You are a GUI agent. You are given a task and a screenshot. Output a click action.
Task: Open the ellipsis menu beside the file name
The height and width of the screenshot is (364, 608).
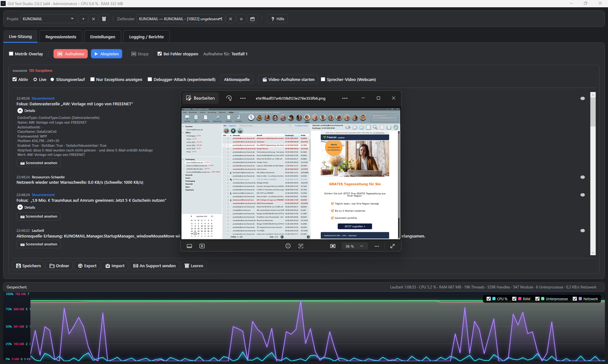click(x=345, y=98)
